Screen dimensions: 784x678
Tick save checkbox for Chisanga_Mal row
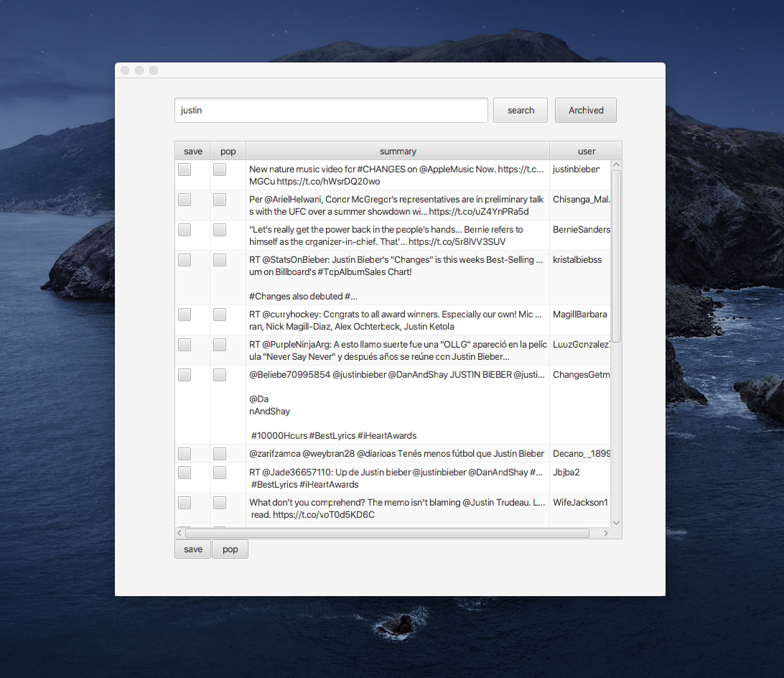185,200
